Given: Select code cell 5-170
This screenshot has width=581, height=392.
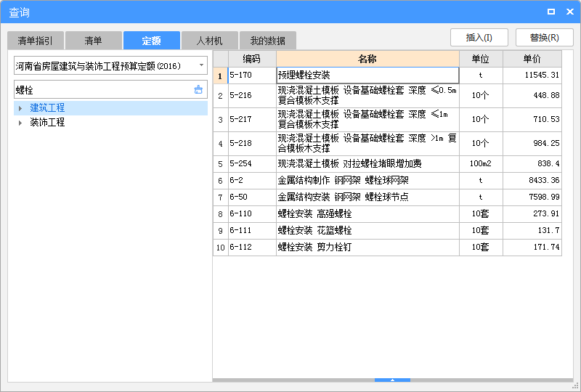Looking at the screenshot, I should pos(252,75).
